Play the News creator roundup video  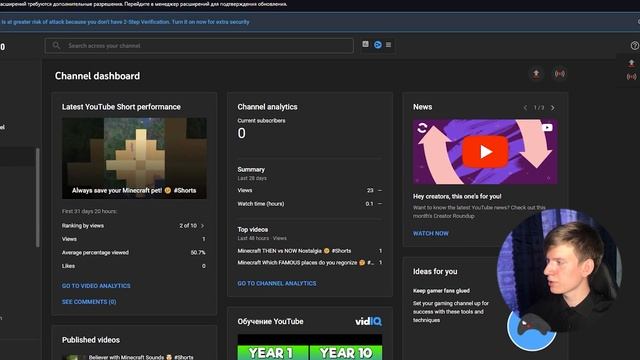(485, 152)
